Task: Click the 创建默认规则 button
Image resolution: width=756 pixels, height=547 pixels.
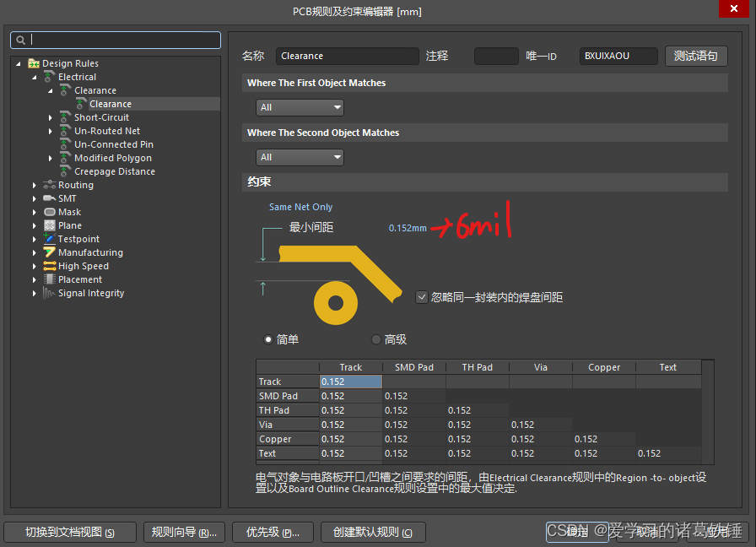Action: click(x=372, y=532)
